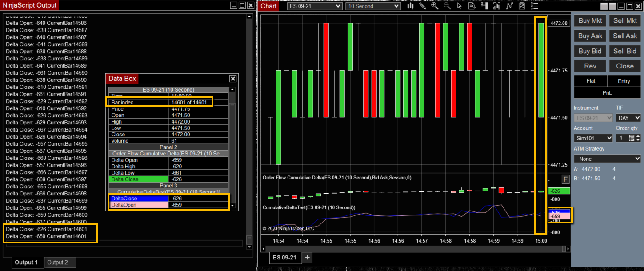Expand the Sim101 account dropdown

[x=593, y=138]
